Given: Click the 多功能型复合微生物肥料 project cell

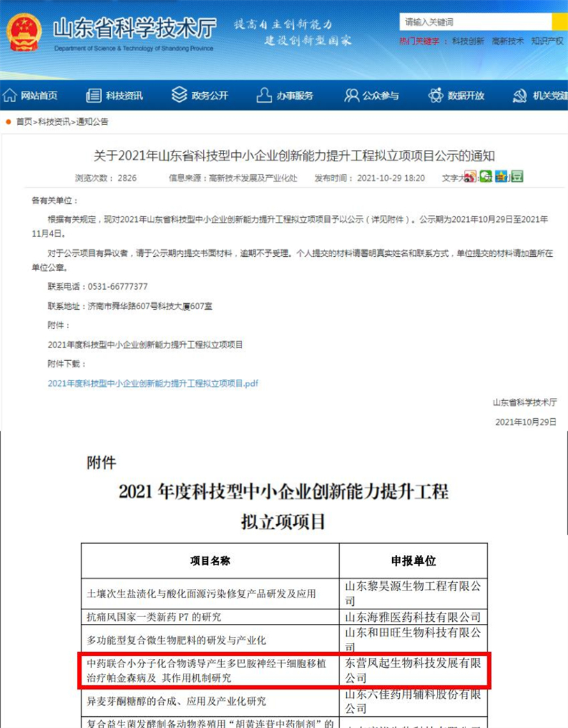Looking at the screenshot, I should (210, 640).
